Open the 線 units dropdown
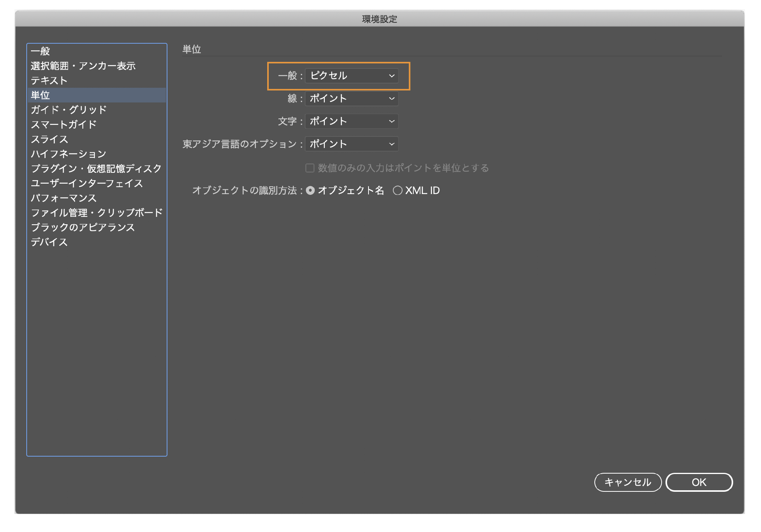Viewport: 761px width, 532px height. [351, 99]
